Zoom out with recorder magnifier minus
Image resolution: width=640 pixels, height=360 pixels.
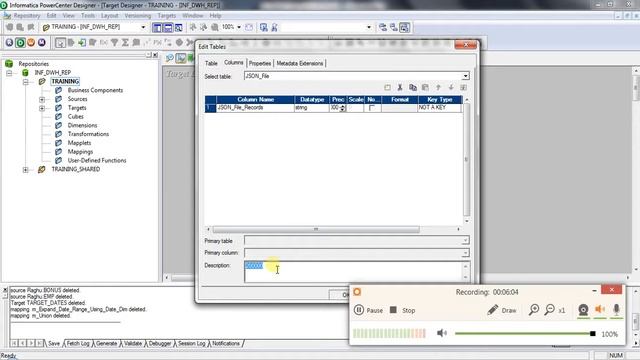coord(549,310)
